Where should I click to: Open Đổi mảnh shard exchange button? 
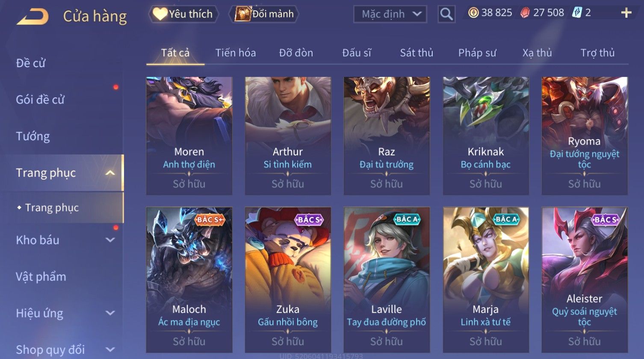(x=264, y=14)
